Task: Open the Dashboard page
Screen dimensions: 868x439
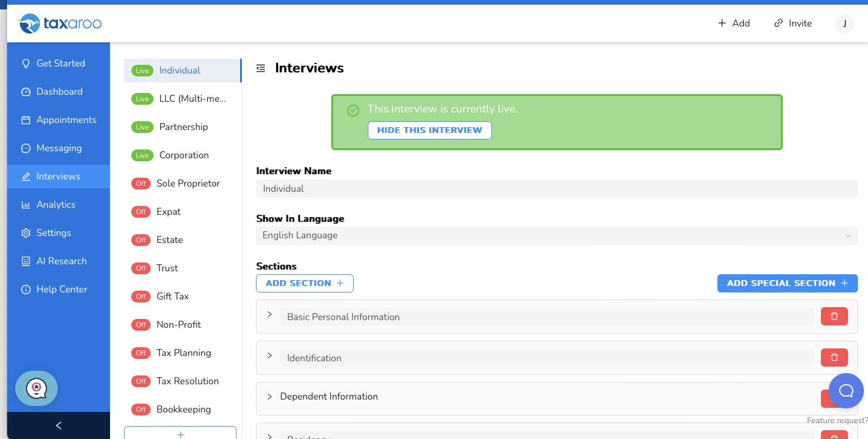Action: [58, 92]
